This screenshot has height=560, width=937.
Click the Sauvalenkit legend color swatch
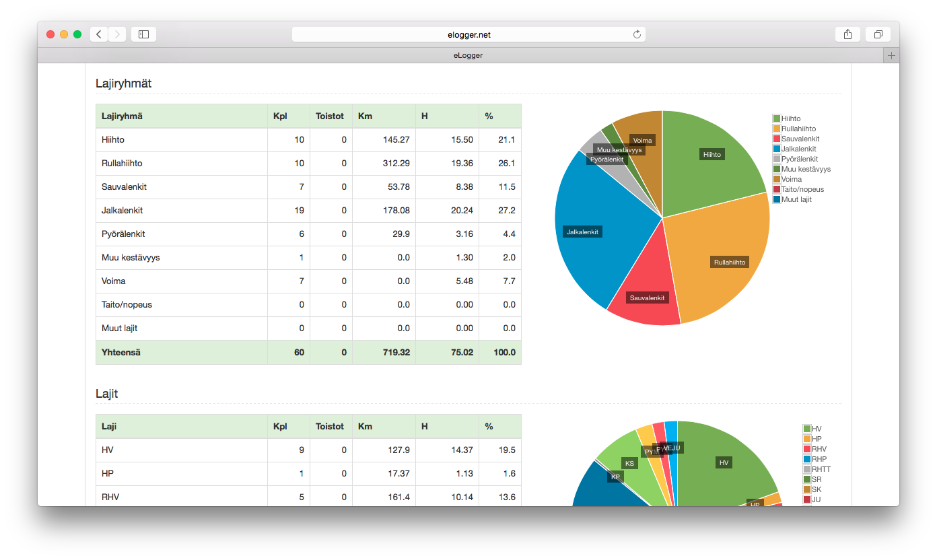(777, 139)
